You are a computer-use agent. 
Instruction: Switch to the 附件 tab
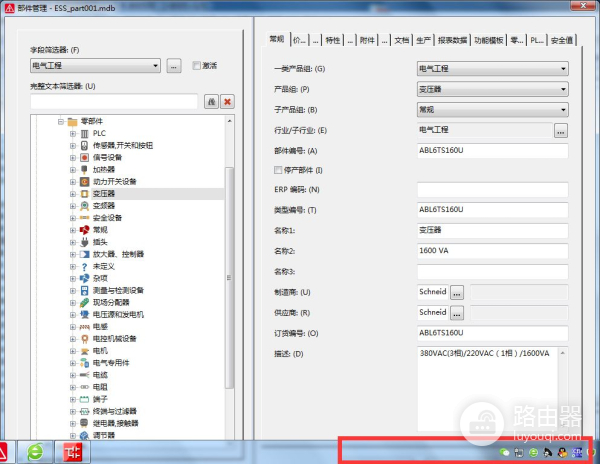pyautogui.click(x=367, y=40)
